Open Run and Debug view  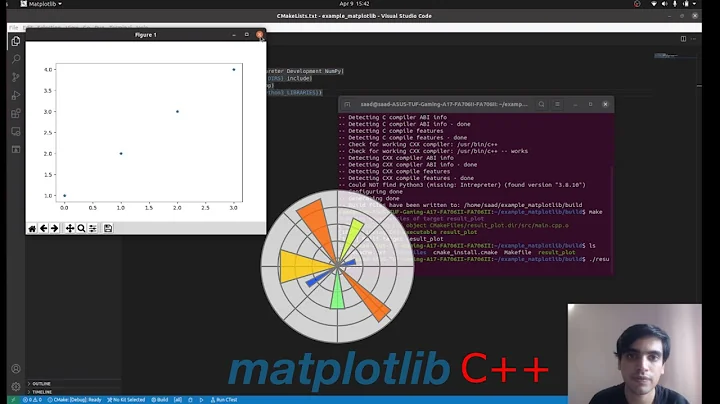(16, 95)
